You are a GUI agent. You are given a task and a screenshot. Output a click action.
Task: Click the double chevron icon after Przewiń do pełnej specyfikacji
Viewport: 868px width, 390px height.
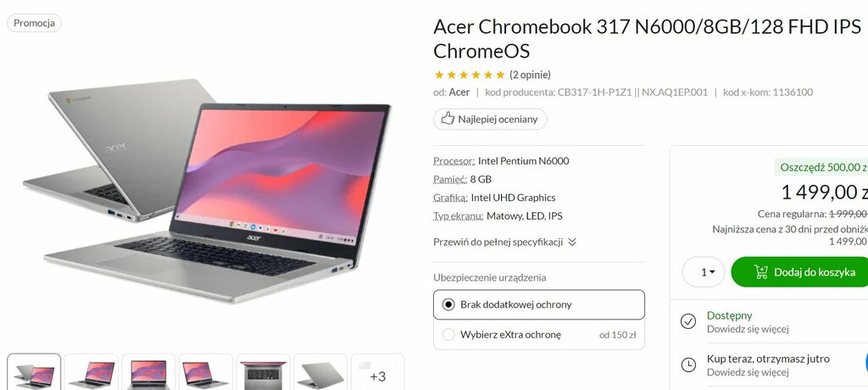(x=572, y=242)
